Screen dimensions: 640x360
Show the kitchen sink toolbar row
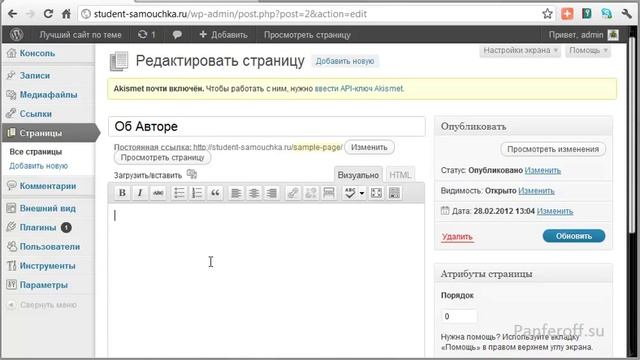coord(394,193)
